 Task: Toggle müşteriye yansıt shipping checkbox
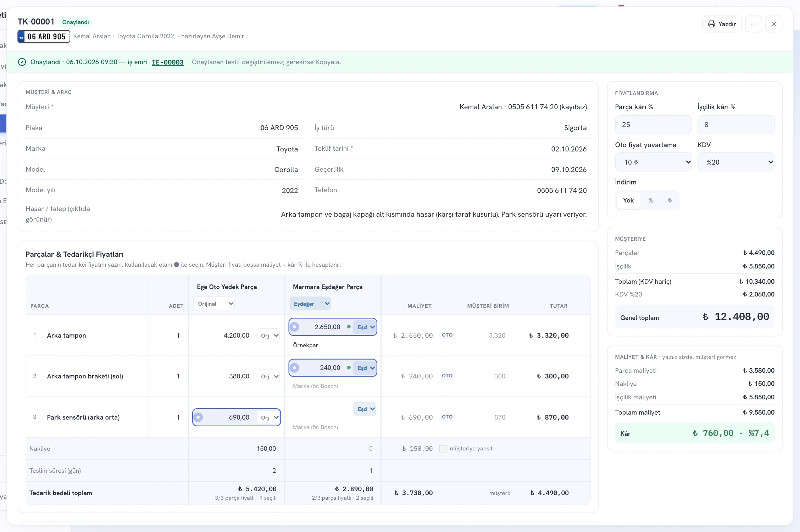(443, 449)
